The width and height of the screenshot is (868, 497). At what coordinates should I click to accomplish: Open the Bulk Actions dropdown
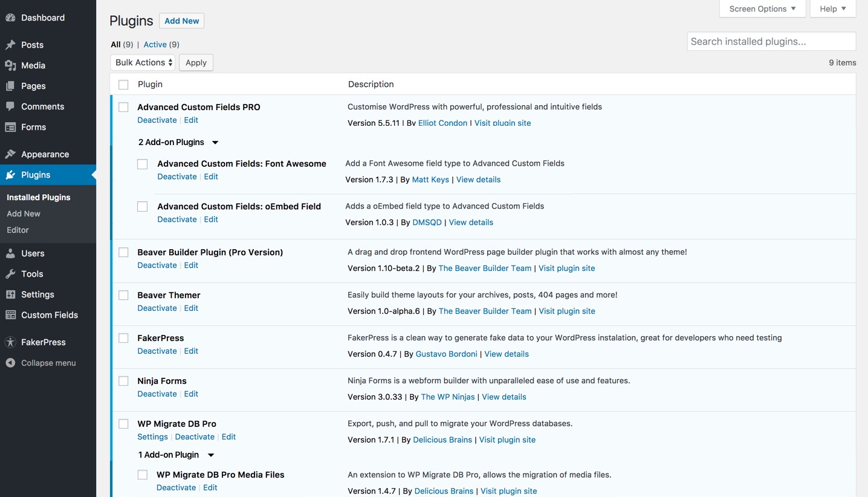click(143, 62)
